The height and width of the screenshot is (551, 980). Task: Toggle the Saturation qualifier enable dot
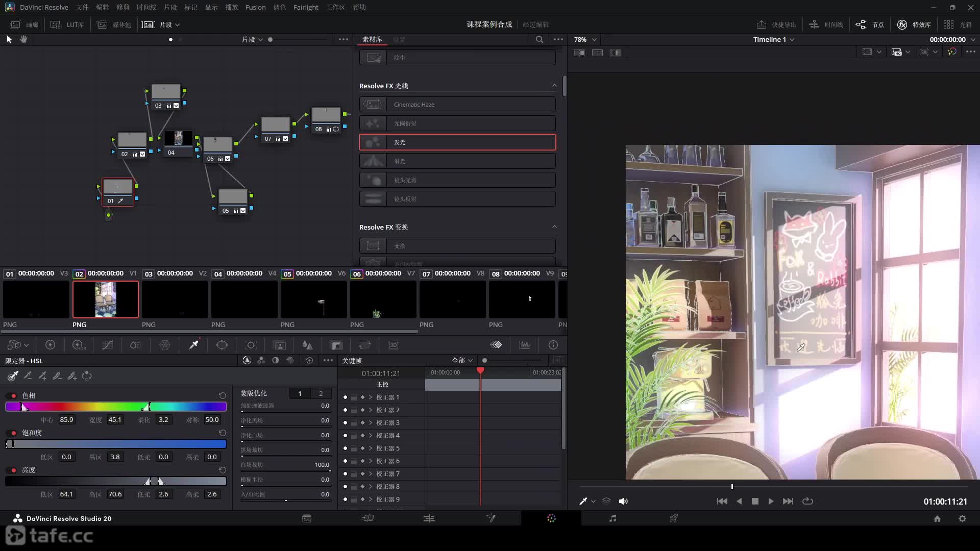tap(14, 433)
